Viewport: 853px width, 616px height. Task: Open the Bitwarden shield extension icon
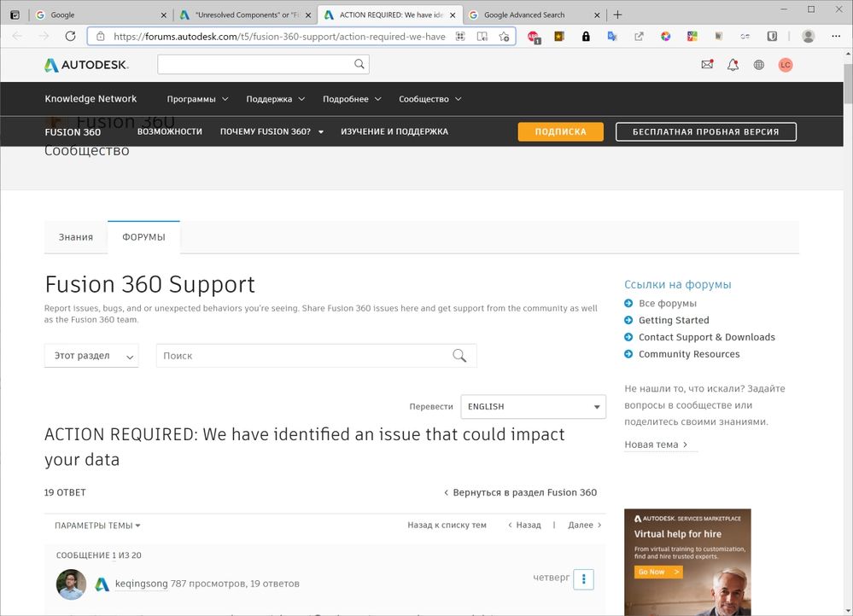772,37
